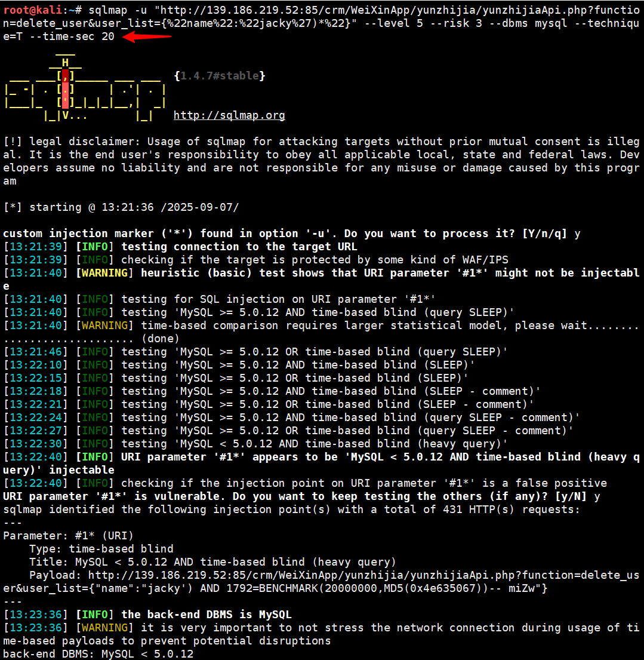644x660 pixels.
Task: Click the 13:21:46 OR time-based blind line
Action: point(255,352)
